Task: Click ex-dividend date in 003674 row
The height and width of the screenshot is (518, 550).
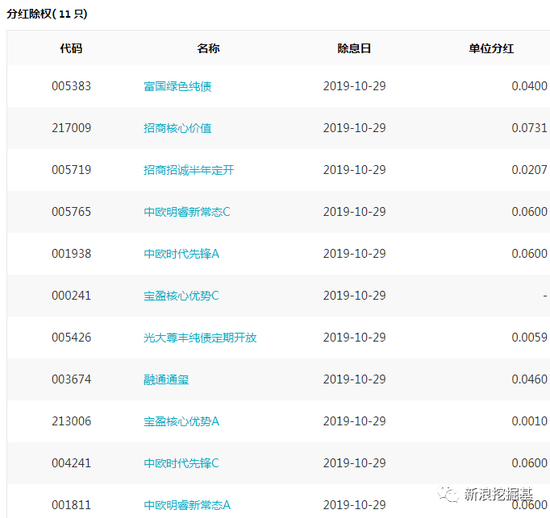Action: 354,379
